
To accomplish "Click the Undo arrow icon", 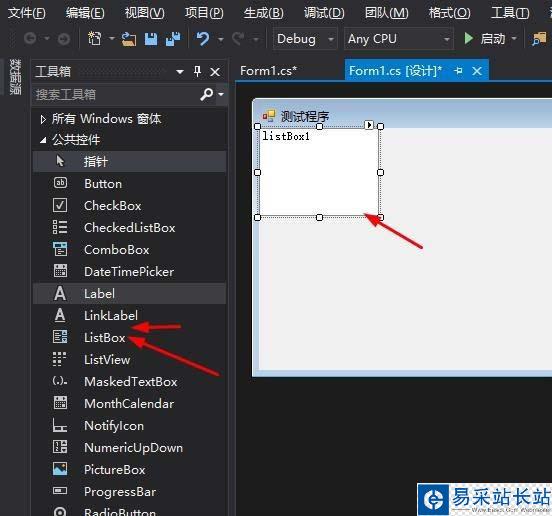I will [203, 39].
